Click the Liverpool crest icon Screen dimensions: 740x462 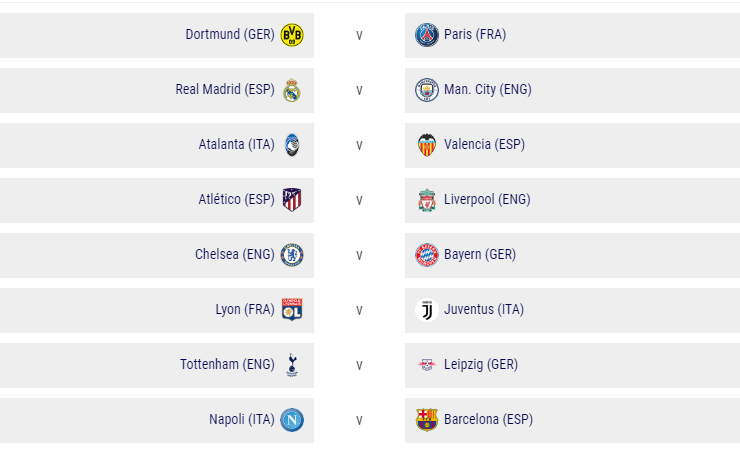click(x=427, y=200)
